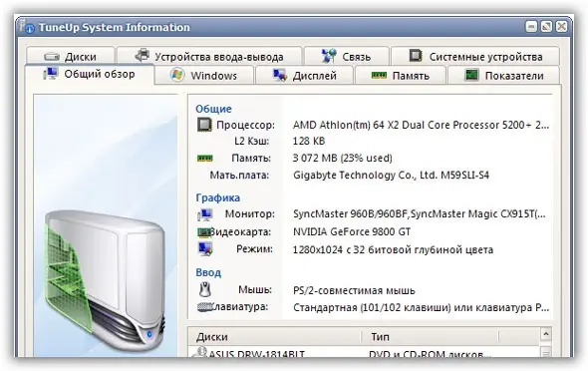Click the printer icon on Устройства ввода-вывода tab
This screenshot has width=588, height=371.
(143, 56)
